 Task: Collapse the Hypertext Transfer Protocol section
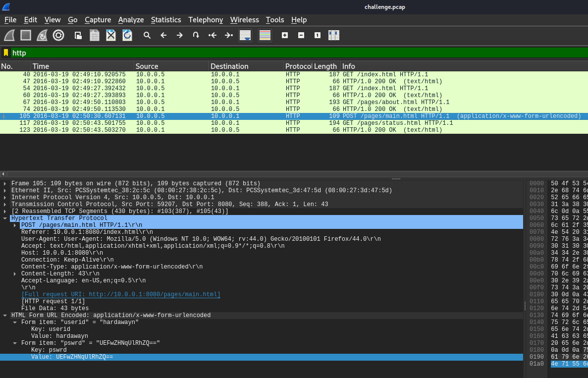pyautogui.click(x=5, y=218)
